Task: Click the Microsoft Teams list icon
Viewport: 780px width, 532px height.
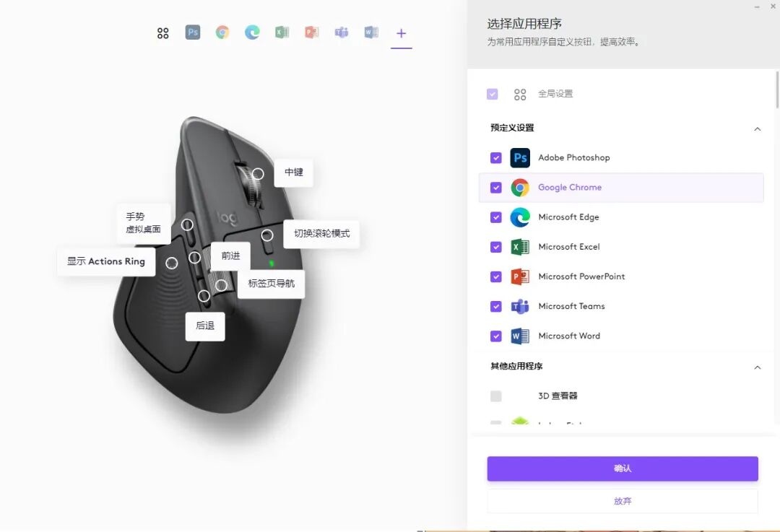Action: click(520, 306)
